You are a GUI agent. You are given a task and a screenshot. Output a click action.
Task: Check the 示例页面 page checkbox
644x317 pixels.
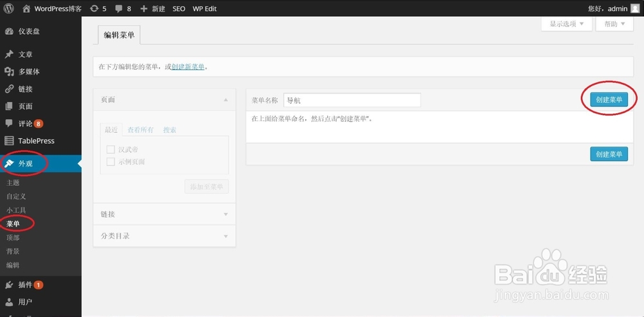pyautogui.click(x=111, y=161)
